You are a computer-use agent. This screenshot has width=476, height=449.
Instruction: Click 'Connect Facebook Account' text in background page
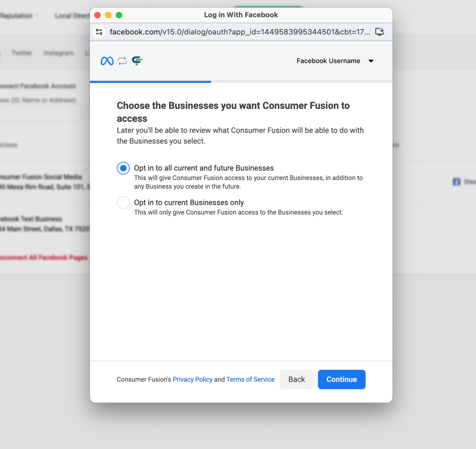[38, 86]
